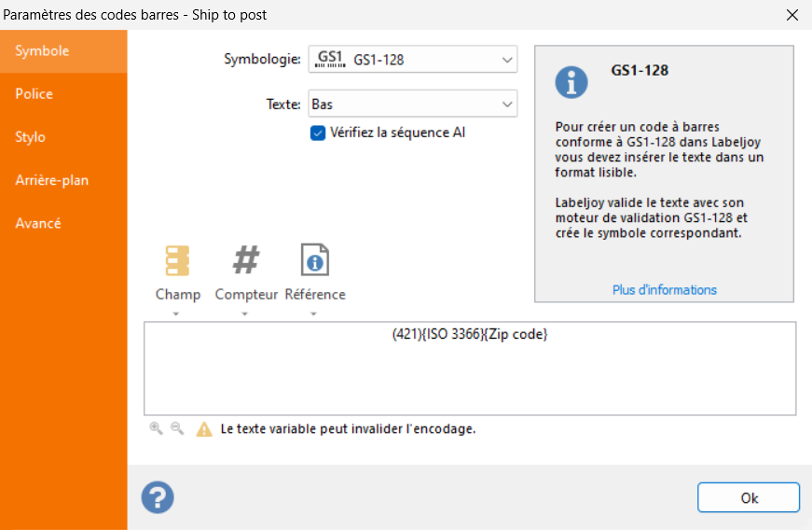This screenshot has width=812, height=530.
Task: Open help with the question mark icon
Action: click(158, 497)
